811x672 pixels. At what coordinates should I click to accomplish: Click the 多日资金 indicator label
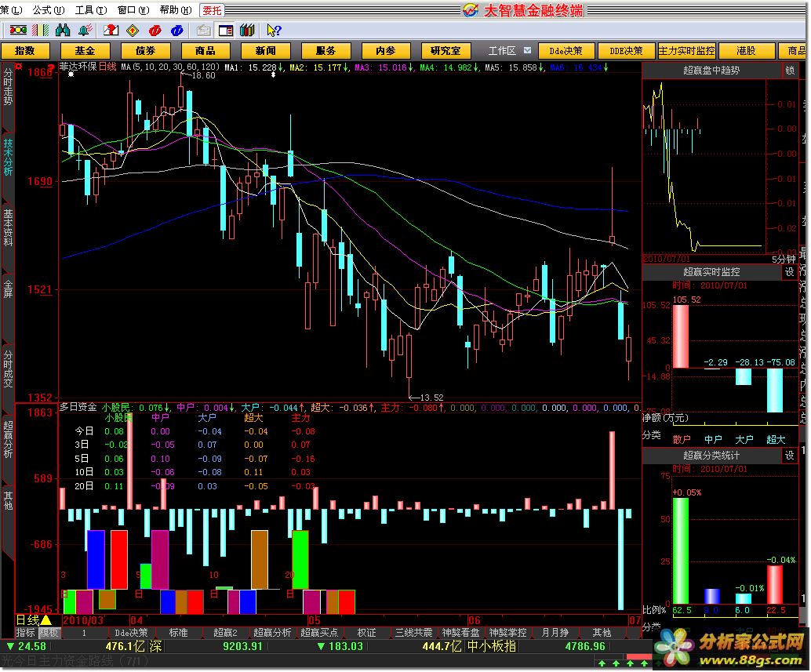click(x=78, y=407)
